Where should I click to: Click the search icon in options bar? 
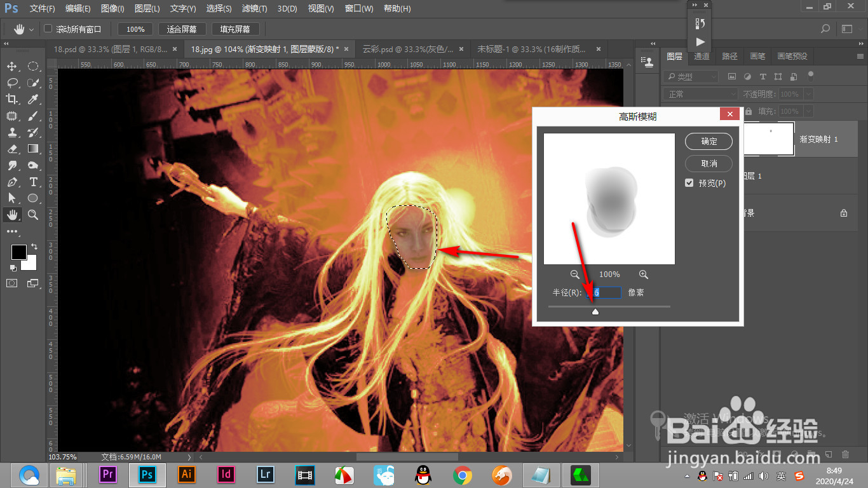click(x=825, y=29)
